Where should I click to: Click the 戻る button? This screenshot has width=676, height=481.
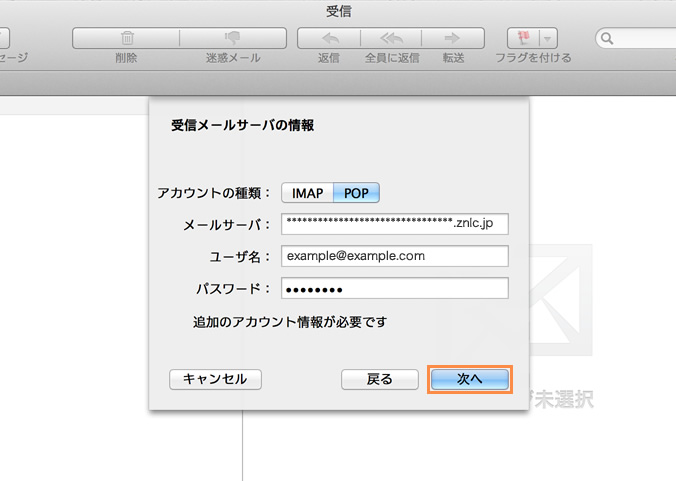pos(379,379)
